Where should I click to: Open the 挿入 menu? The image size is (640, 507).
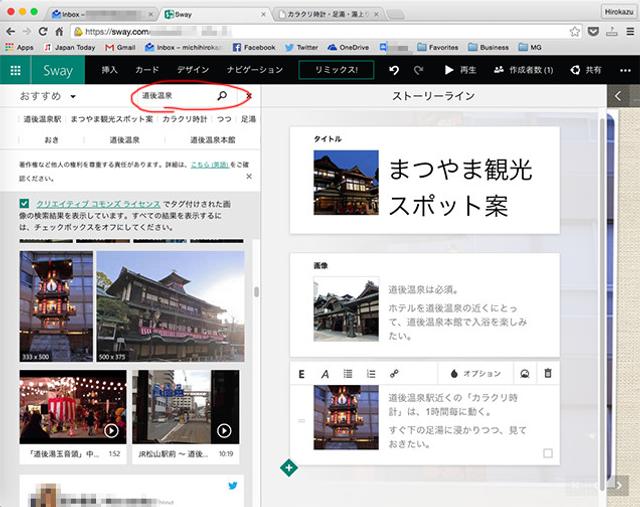click(110, 70)
